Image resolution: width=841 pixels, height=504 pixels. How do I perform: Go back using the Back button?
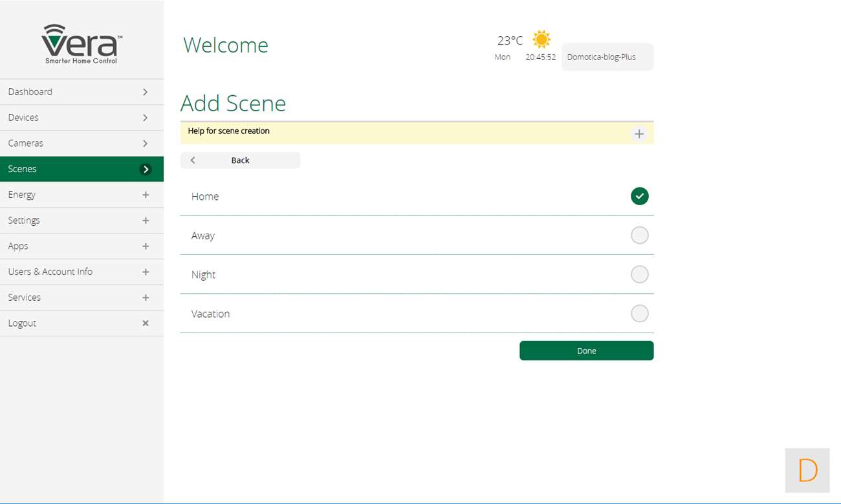[240, 160]
